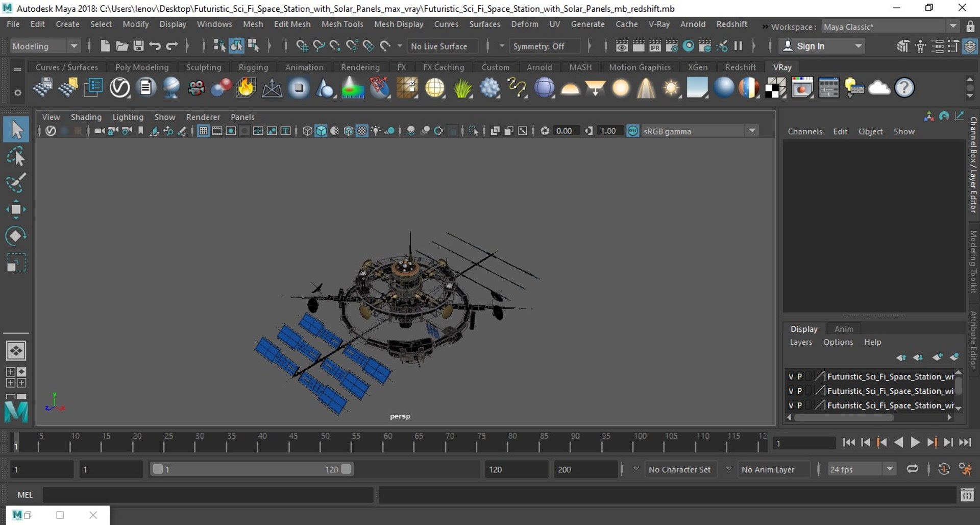Activate the Lasso Select tool
The image size is (980, 525).
(x=16, y=156)
